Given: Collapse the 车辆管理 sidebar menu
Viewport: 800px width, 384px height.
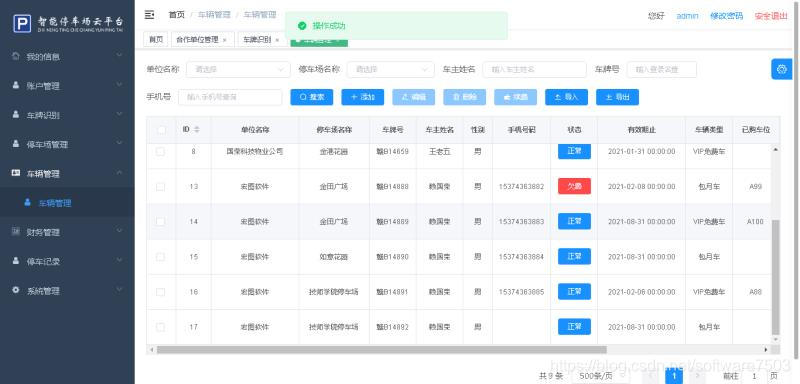Looking at the screenshot, I should (119, 173).
